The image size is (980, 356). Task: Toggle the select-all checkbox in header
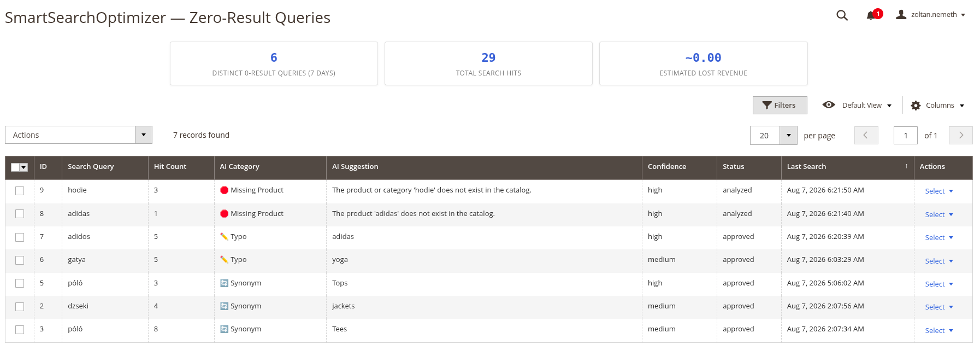point(15,167)
